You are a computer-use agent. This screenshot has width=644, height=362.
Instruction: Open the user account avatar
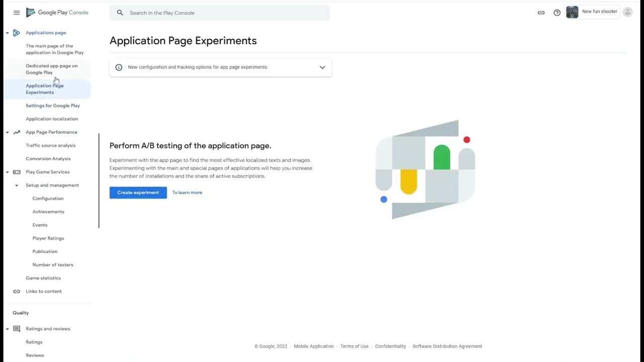point(627,12)
